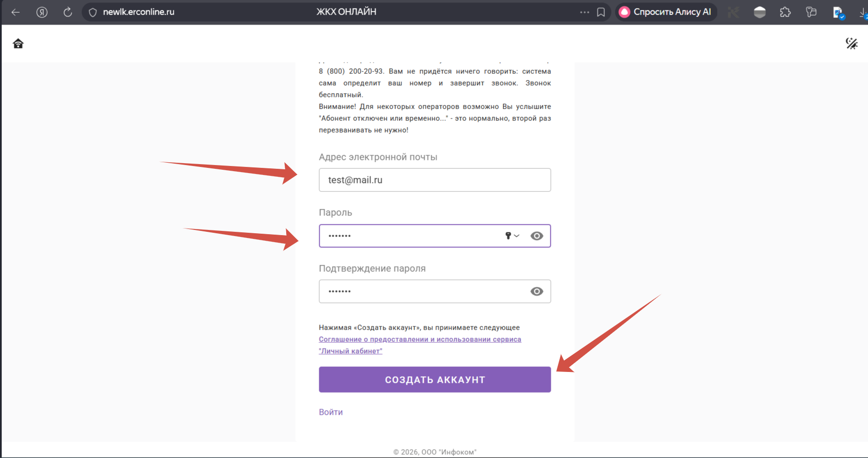
Task: Toggle the page dark/light theme icon
Action: 852,44
